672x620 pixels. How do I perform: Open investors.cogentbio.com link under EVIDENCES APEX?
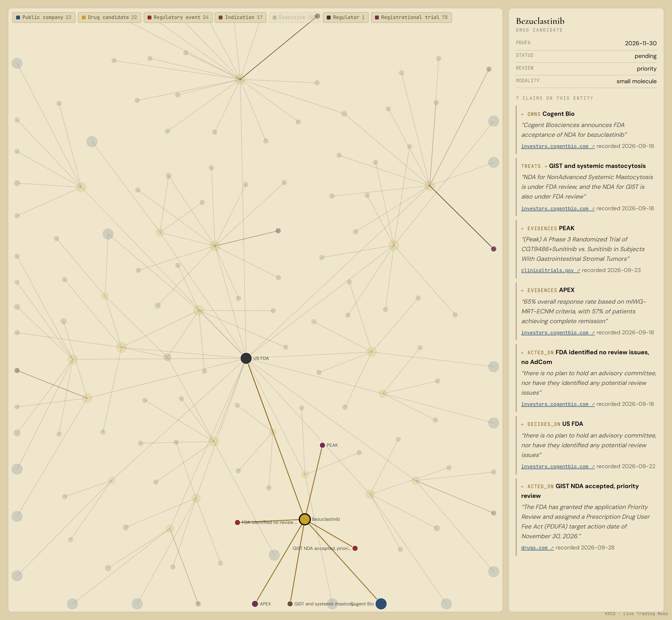558,333
